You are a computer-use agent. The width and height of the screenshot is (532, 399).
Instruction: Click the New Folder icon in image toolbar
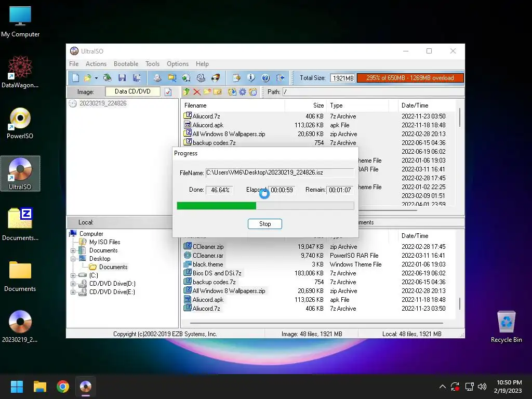(x=207, y=92)
